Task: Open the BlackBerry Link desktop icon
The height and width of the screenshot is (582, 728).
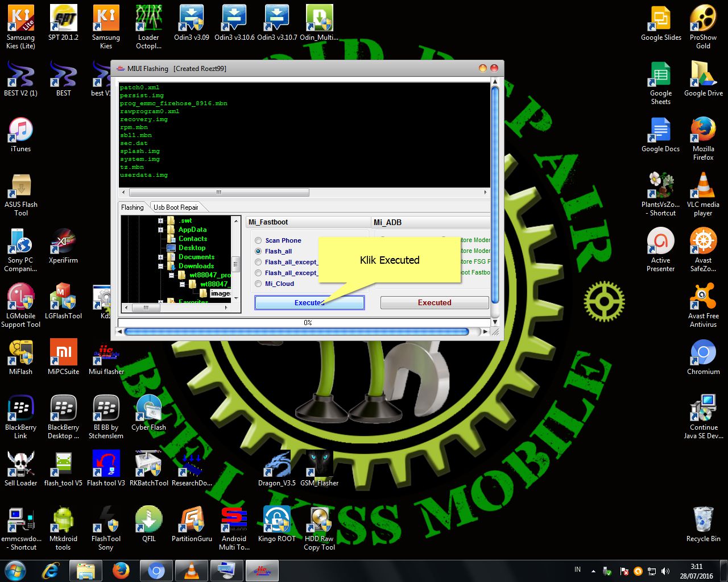Action: [20, 417]
